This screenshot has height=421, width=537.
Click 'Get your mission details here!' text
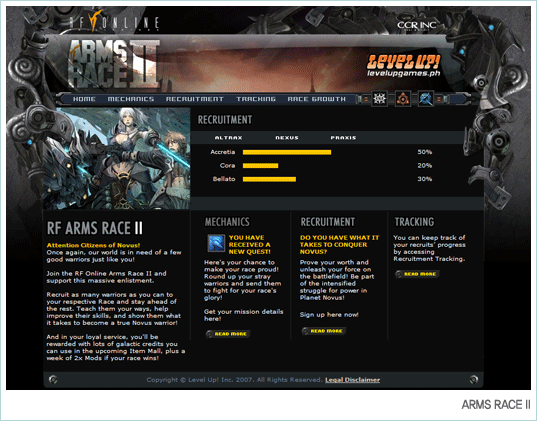pos(243,315)
